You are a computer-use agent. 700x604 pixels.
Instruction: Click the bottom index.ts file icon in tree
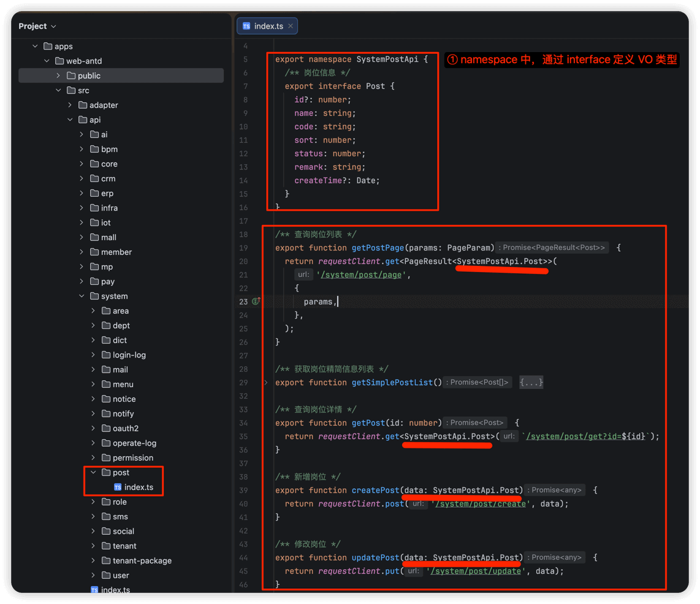coord(94,590)
